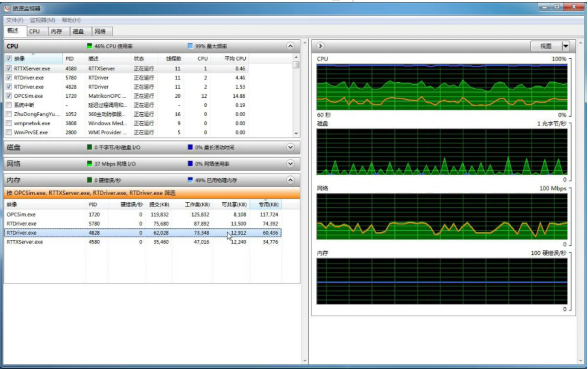Select RTDriver.exe PID 5780 row in memory table
Image resolution: width=588 pixels, height=369 pixels.
click(142, 224)
